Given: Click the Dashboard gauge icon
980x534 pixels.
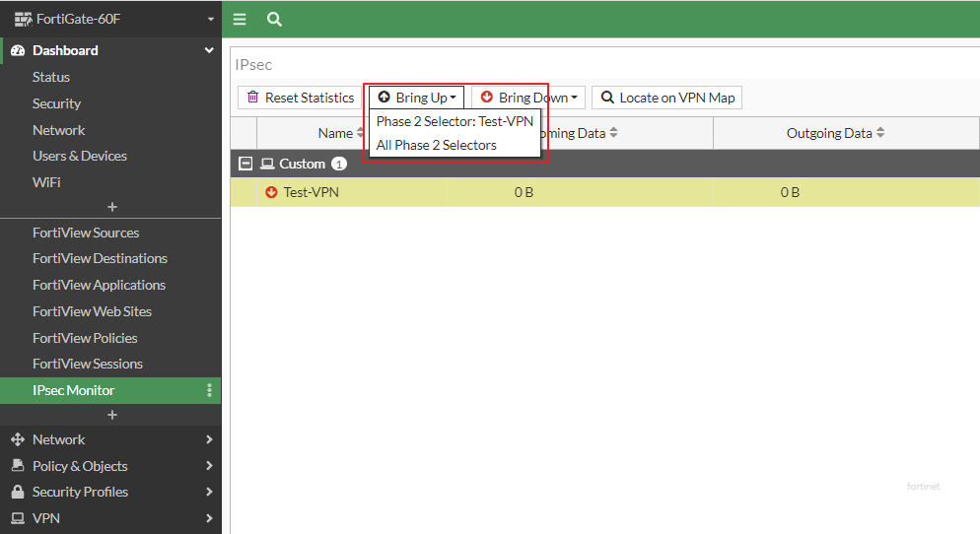Looking at the screenshot, I should pos(18,50).
